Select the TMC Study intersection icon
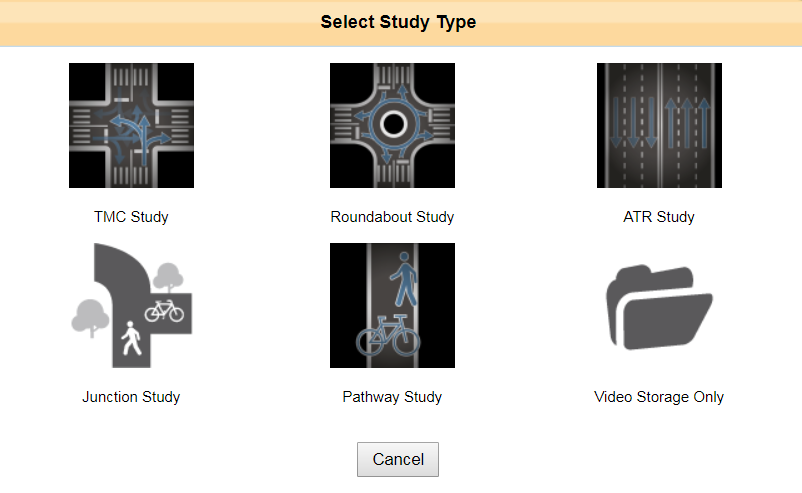 (x=131, y=125)
